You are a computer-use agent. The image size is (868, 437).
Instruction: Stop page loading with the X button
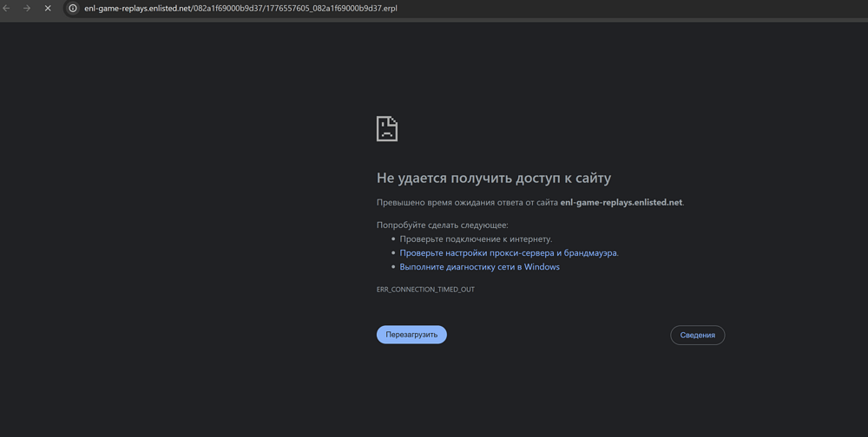(48, 9)
